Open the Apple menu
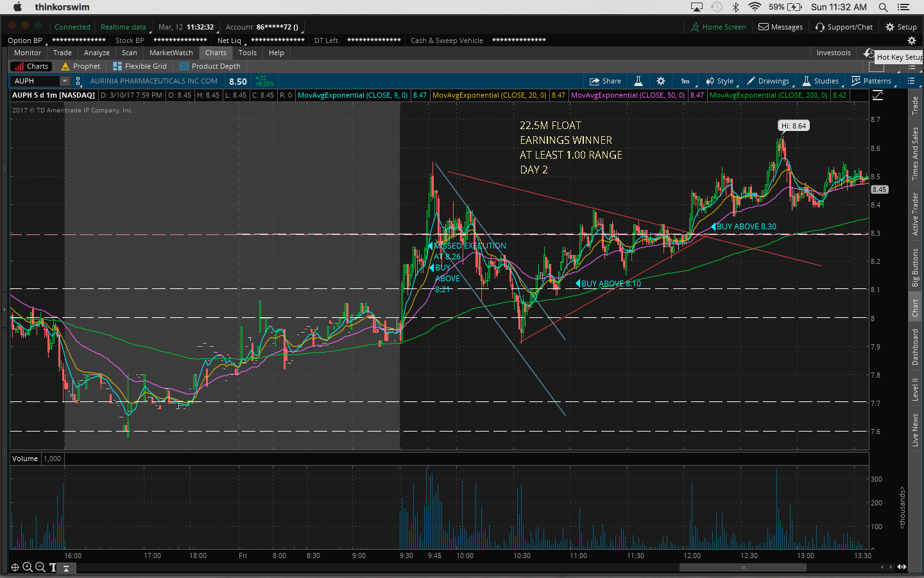924x578 pixels. click(x=17, y=7)
